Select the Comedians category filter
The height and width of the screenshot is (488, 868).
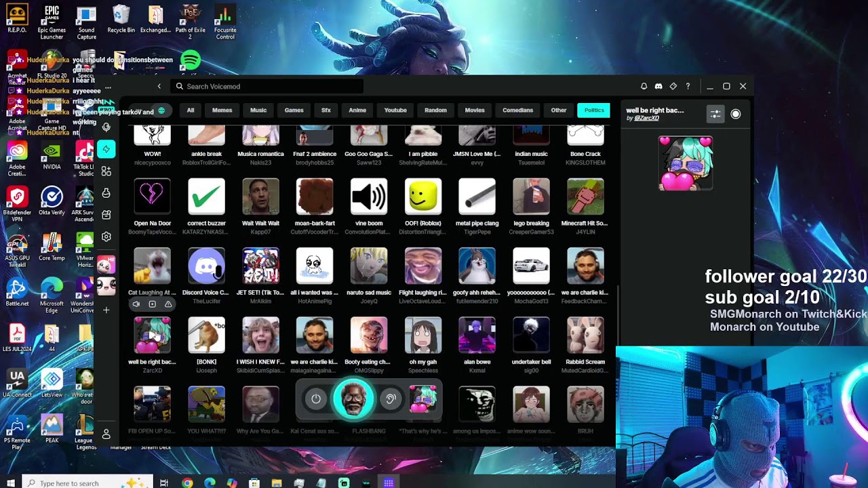click(x=517, y=110)
